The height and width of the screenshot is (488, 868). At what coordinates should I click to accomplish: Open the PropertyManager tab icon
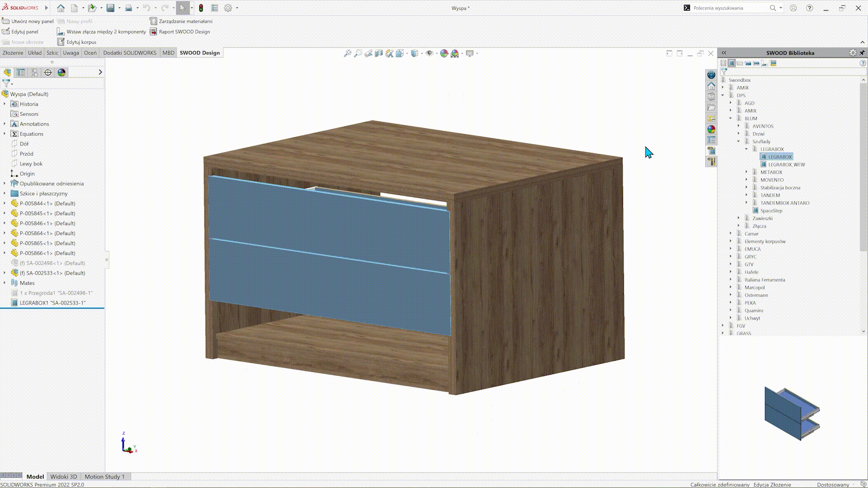click(21, 72)
